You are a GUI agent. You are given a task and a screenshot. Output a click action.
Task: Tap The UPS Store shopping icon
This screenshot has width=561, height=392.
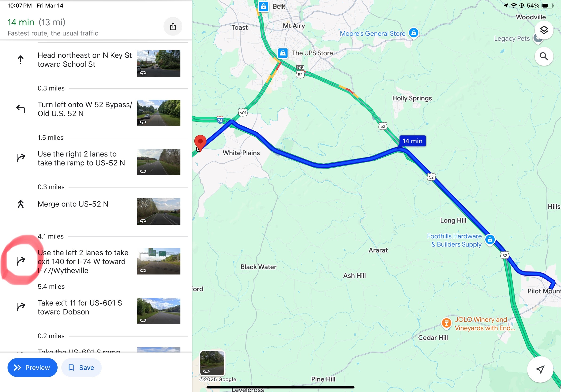click(x=283, y=53)
